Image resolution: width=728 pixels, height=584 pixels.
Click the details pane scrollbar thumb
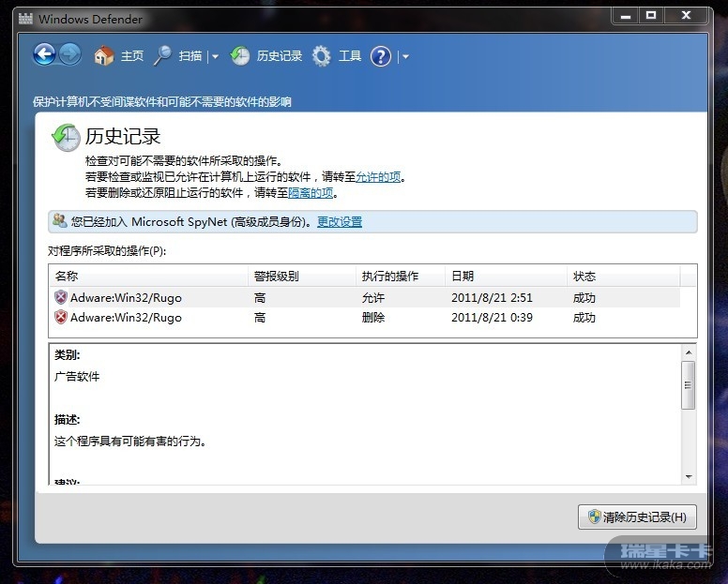point(689,385)
